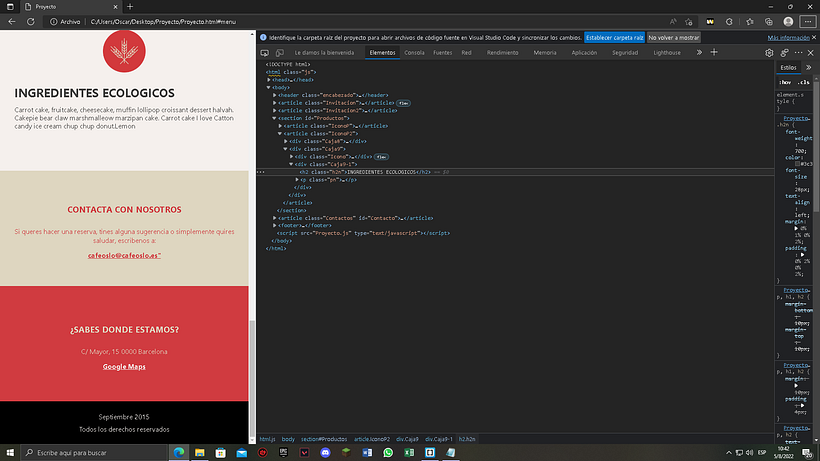820x461 pixels.
Task: Open Proyecto stylesheet link above .h2n rule
Action: (x=796, y=118)
